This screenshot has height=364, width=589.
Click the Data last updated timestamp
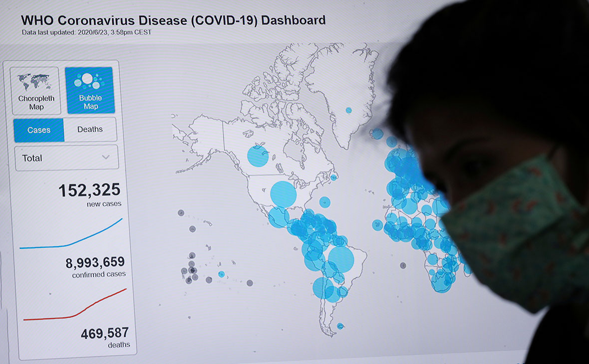86,32
